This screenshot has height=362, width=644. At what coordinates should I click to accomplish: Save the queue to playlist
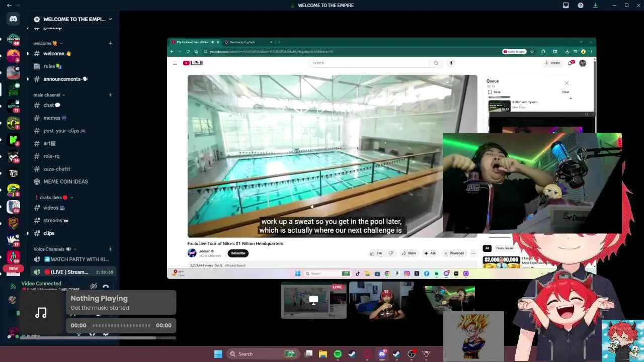tap(494, 92)
